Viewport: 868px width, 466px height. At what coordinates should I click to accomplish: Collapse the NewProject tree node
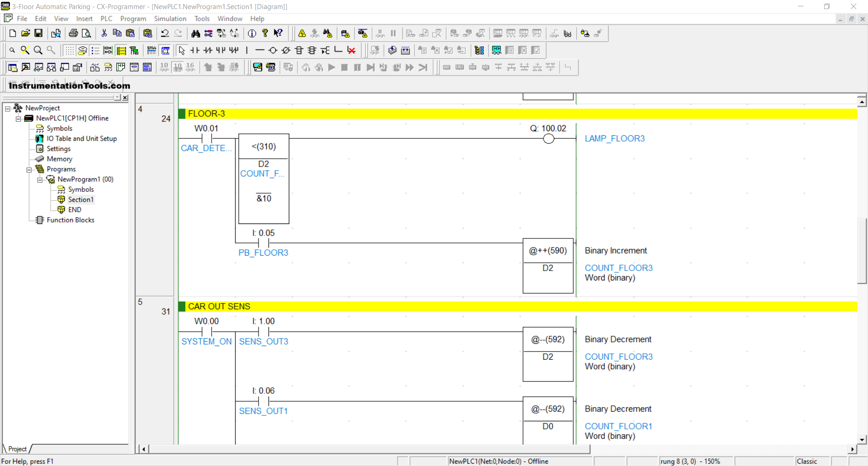click(8, 108)
